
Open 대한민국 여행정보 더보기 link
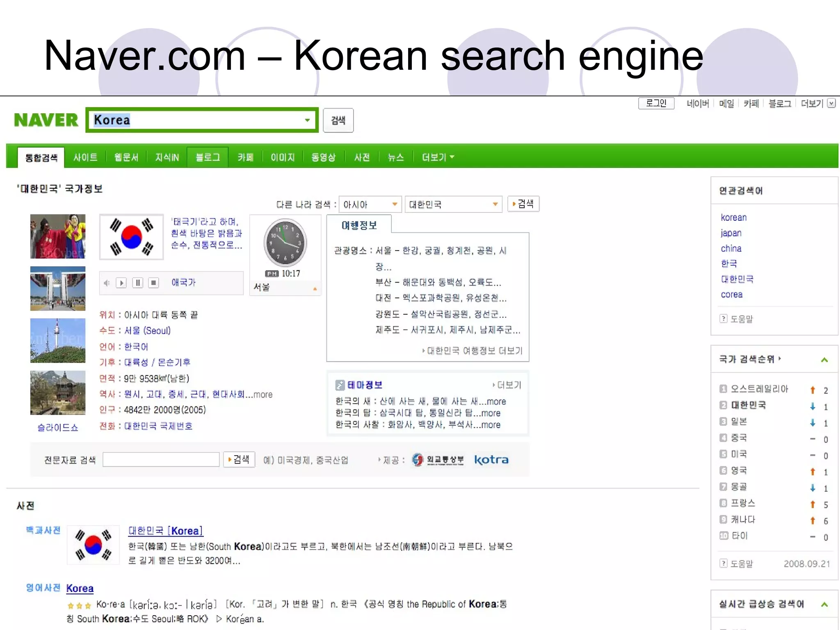[475, 351]
